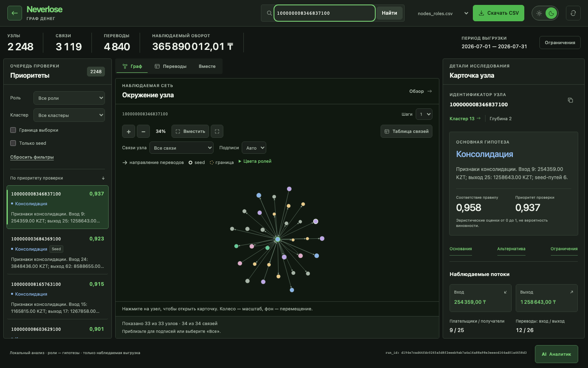Image resolution: width=588 pixels, height=368 pixels.
Task: Open the Альтернатива tab in the node card
Action: (511, 249)
